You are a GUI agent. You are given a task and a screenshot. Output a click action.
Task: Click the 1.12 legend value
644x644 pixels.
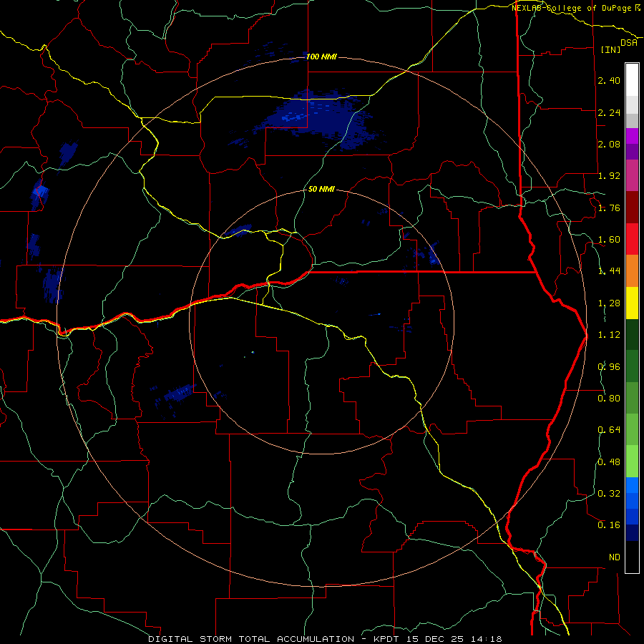point(609,335)
